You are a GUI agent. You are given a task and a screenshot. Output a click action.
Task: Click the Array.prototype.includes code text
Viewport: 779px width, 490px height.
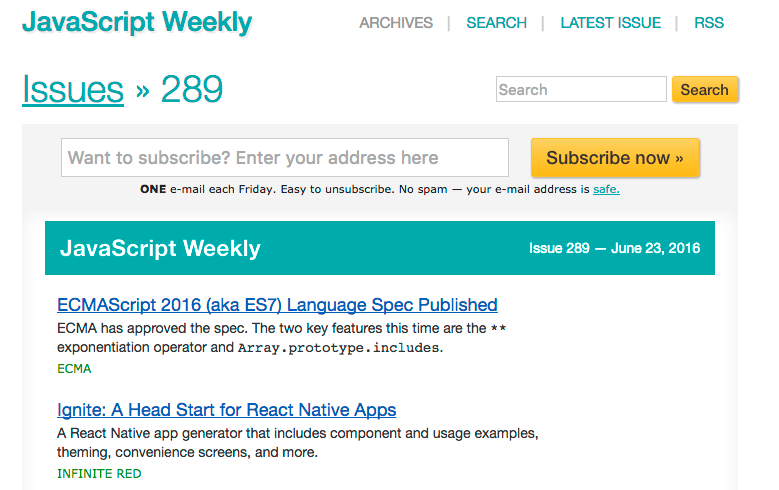338,347
